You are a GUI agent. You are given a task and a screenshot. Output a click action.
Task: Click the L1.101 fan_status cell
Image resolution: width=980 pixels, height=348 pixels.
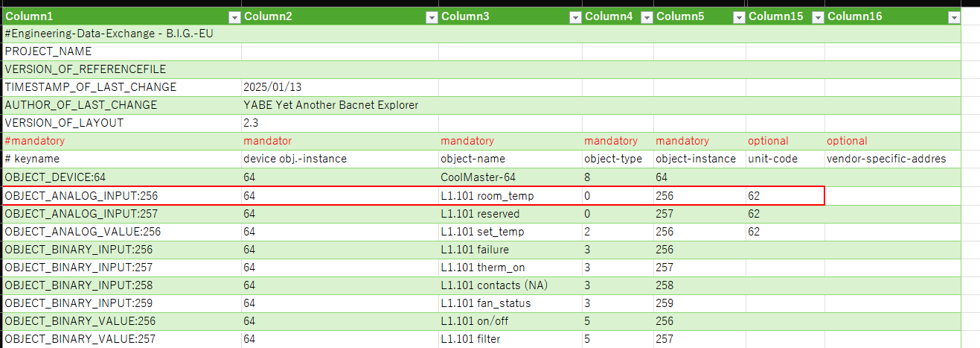pos(510,303)
